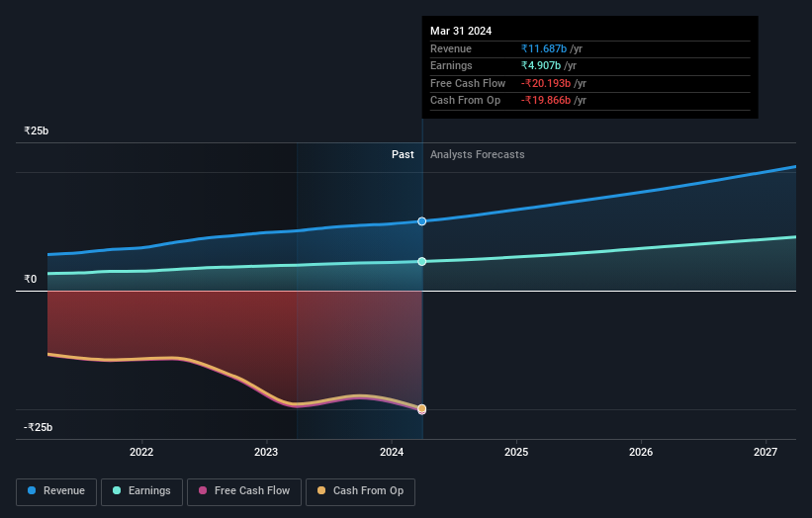Click the Mar 31 2024 tooltip date
The image size is (812, 518).
coord(461,31)
